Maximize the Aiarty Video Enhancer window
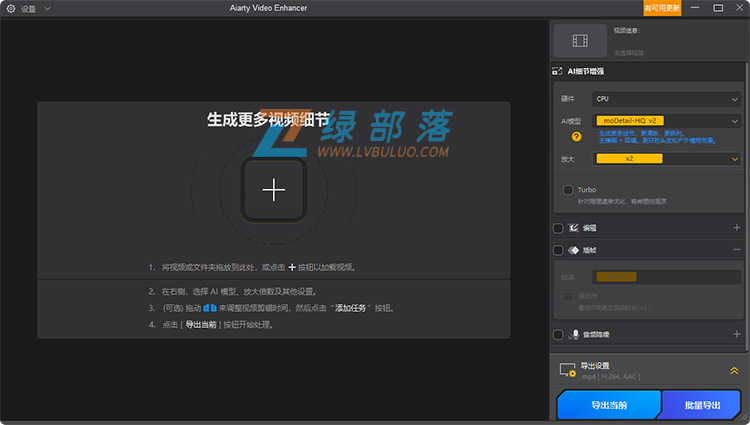This screenshot has height=425, width=750. pos(718,8)
